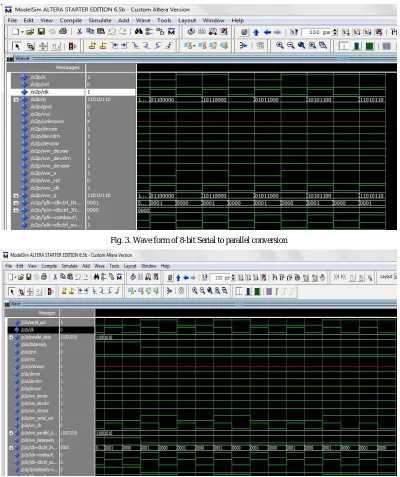
Task: Click the Wave pane title bar in top window
Action: tap(201, 58)
